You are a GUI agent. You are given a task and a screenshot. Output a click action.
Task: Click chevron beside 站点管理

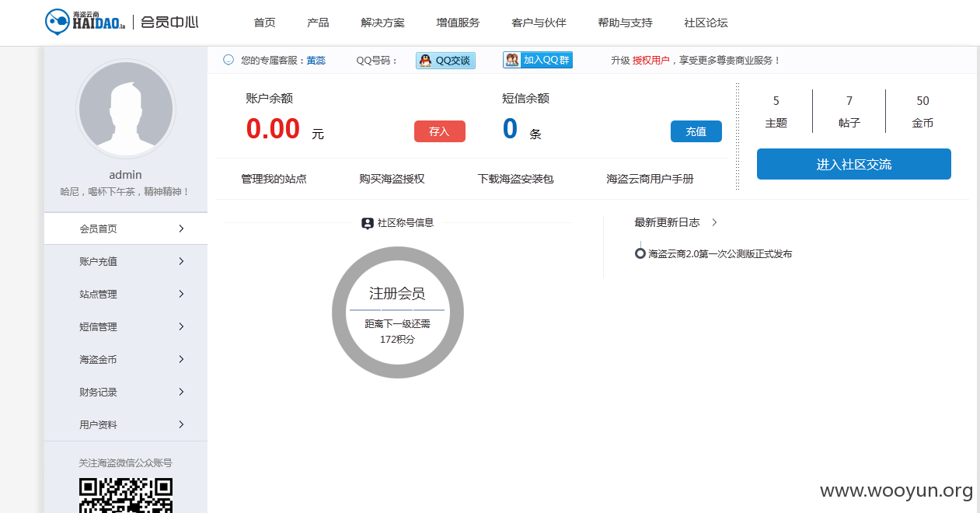click(x=181, y=294)
